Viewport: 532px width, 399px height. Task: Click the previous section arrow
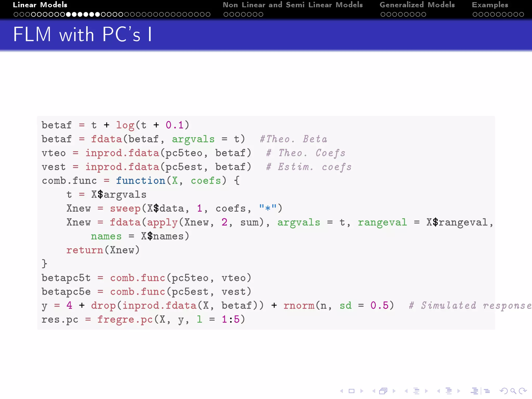click(438, 391)
